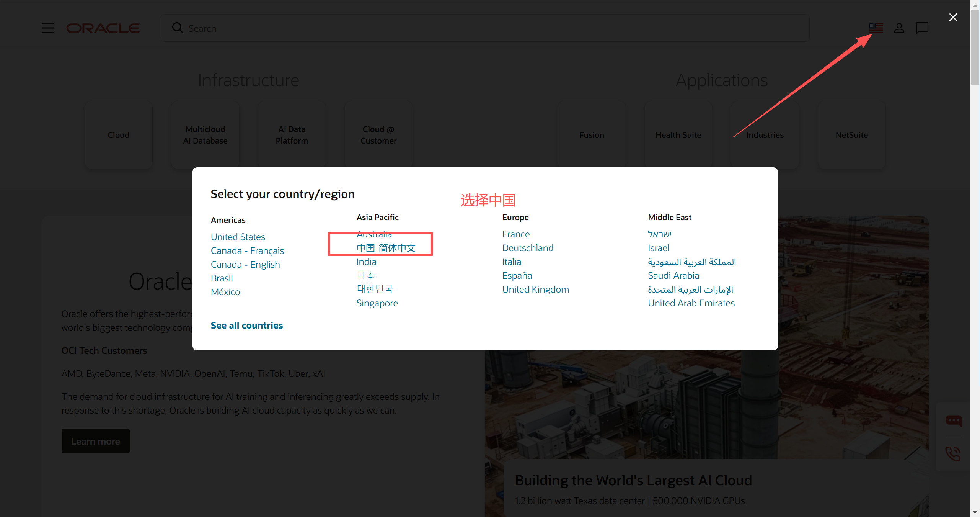Image resolution: width=980 pixels, height=517 pixels.
Task: Close the overlay with the X
Action: click(953, 17)
